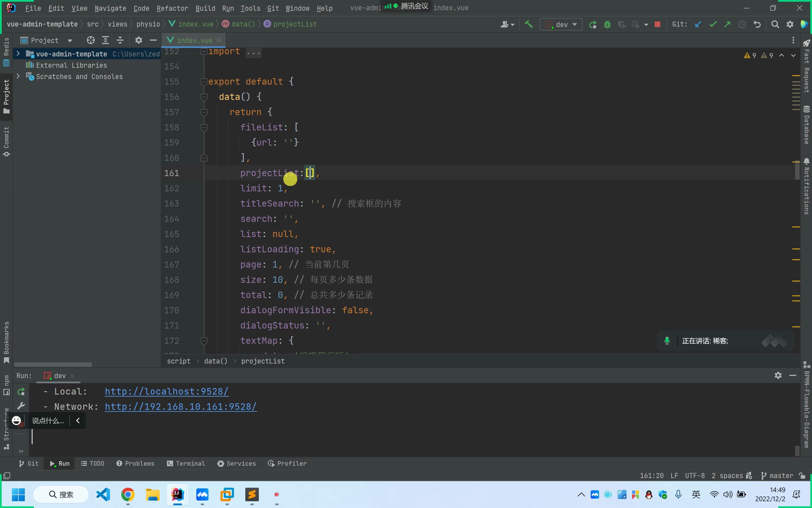Expand Scratches and Consoles node
Viewport: 812px width, 508px height.
pyautogui.click(x=18, y=76)
